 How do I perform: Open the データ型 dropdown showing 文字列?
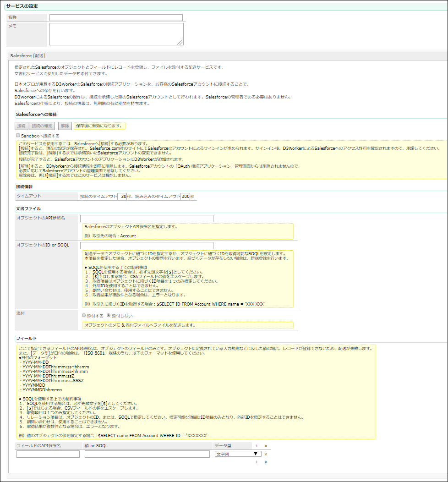[x=238, y=454]
